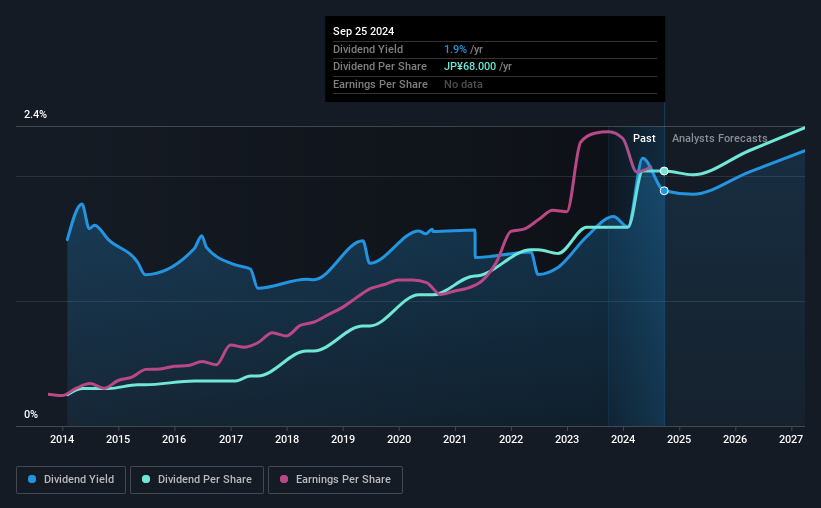821x508 pixels.
Task: Click the 2023 x-axis label
Action: pyautogui.click(x=567, y=439)
